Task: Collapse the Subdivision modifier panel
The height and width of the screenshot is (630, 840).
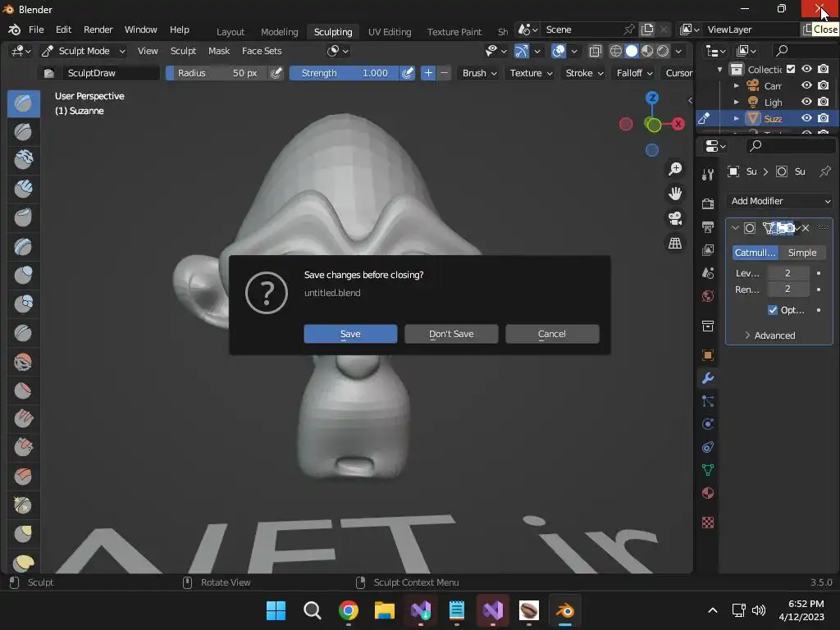Action: click(736, 228)
